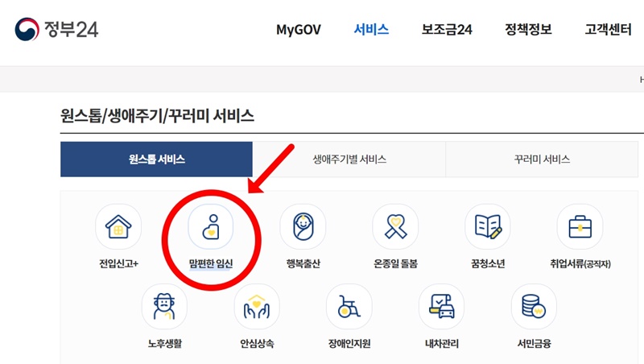Click the 안심상속 text label
Screen dimensions: 644x364
tap(257, 343)
